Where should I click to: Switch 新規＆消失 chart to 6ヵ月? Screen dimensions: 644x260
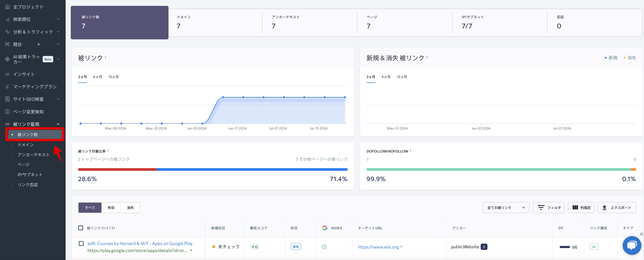point(386,77)
